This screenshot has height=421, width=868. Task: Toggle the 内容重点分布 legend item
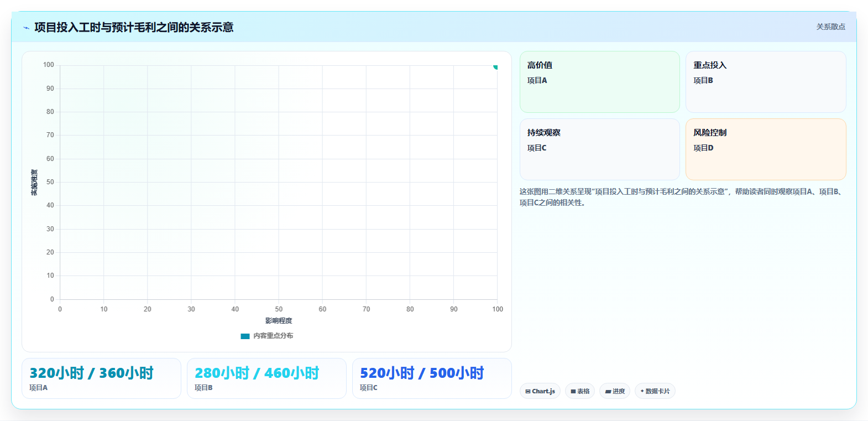pos(267,336)
